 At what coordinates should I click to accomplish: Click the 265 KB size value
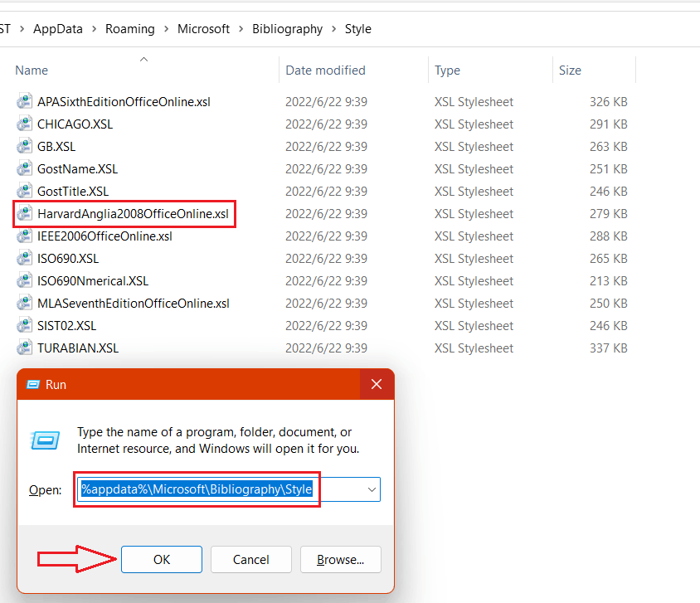pos(609,259)
